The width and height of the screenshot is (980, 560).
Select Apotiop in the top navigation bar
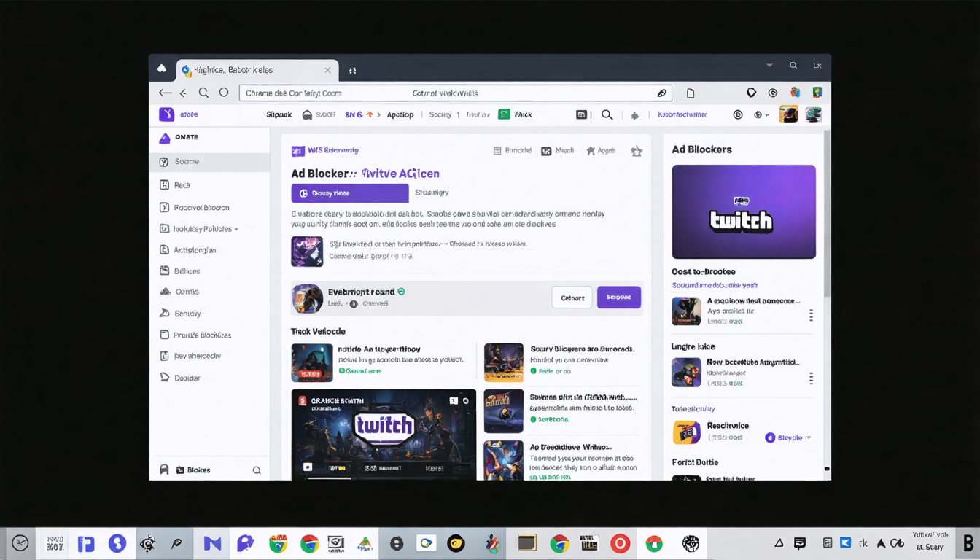click(400, 114)
